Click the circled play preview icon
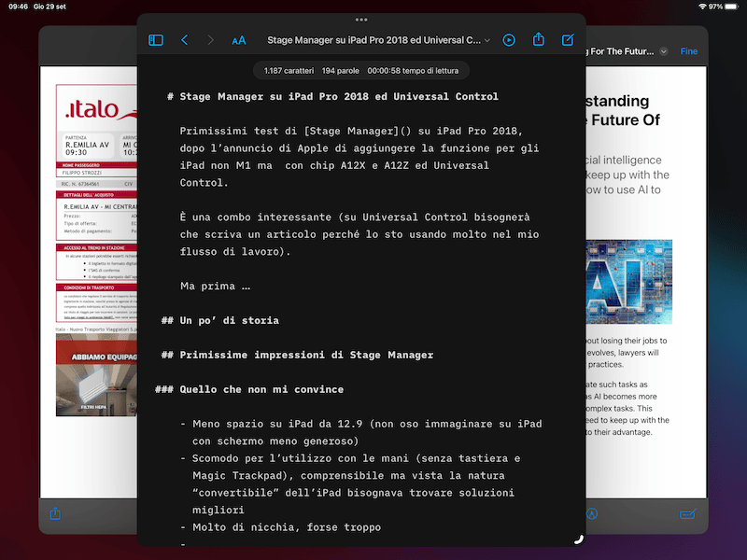This screenshot has width=747, height=560. [509, 40]
